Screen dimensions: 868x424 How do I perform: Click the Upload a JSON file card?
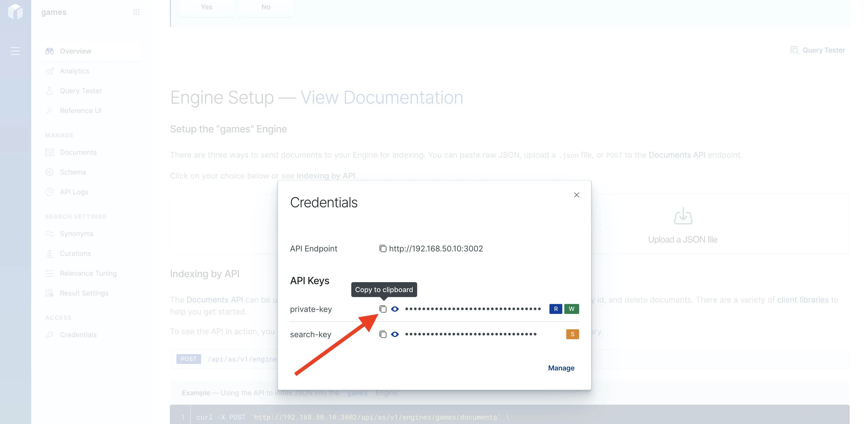tap(683, 225)
